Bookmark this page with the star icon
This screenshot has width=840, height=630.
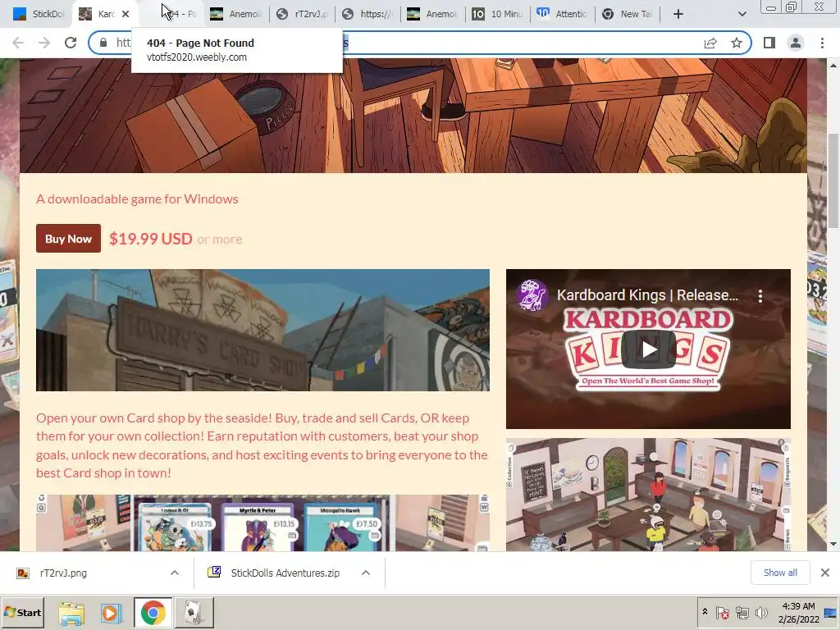pyautogui.click(x=737, y=43)
